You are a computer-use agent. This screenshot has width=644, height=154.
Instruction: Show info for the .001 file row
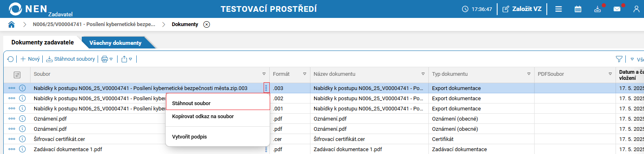[x=23, y=108]
